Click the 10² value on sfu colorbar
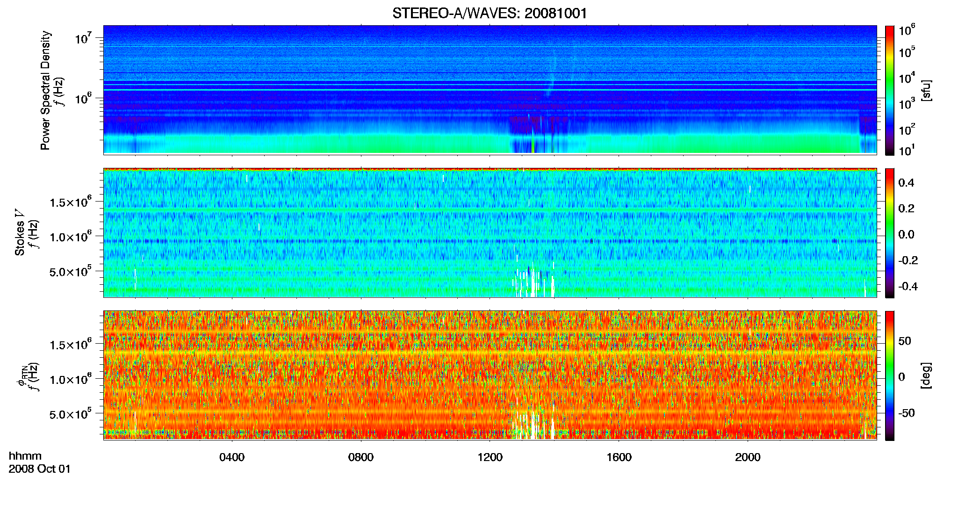The width and height of the screenshot is (980, 505). 907,129
